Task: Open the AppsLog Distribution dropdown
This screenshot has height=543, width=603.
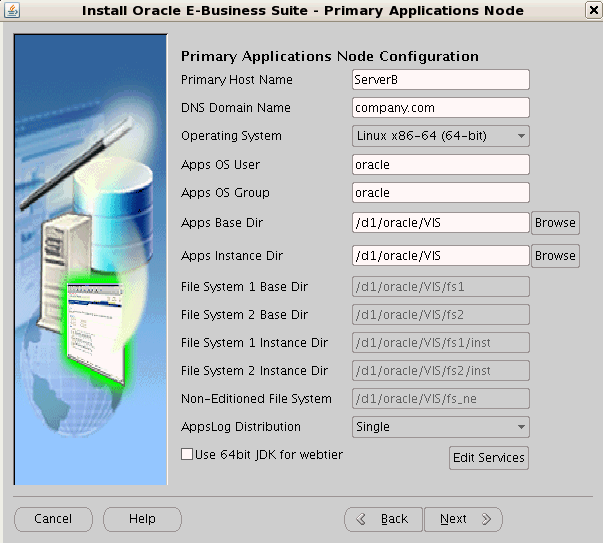Action: (441, 427)
